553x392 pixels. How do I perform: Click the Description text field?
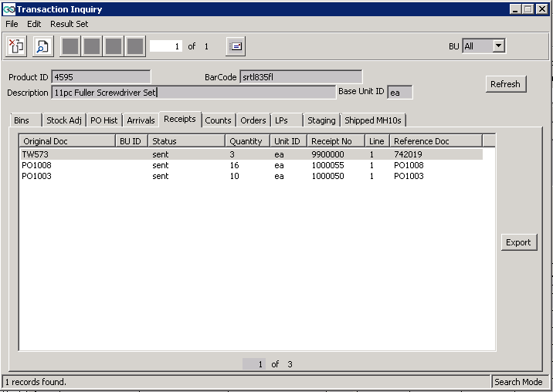tap(193, 93)
